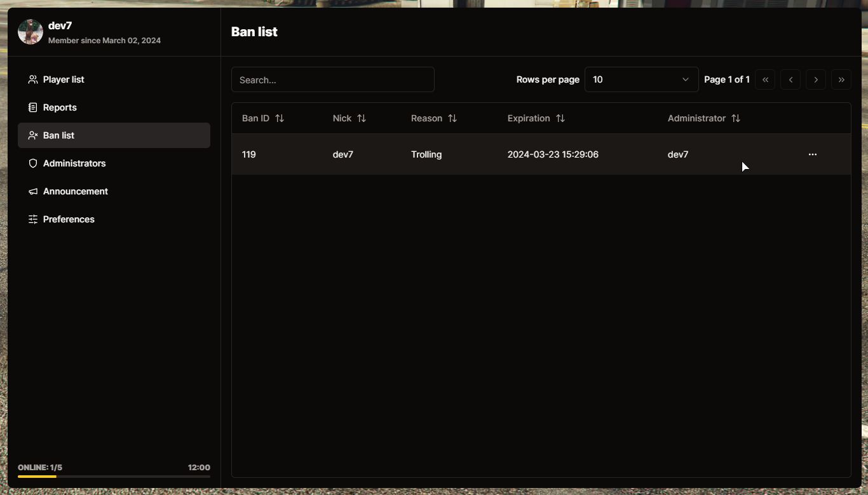Click the Reports document icon
868x495 pixels.
(33, 107)
